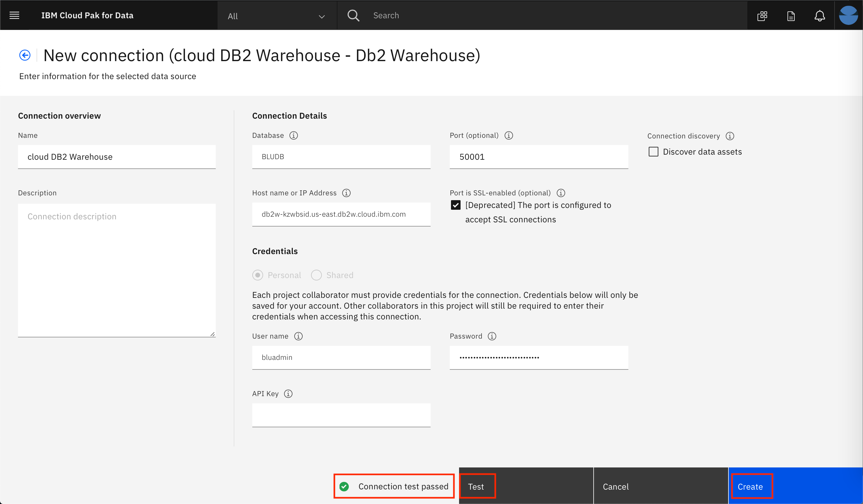Screen dimensions: 863x504
Task: Open the hamburger navigation menu
Action: click(x=14, y=15)
